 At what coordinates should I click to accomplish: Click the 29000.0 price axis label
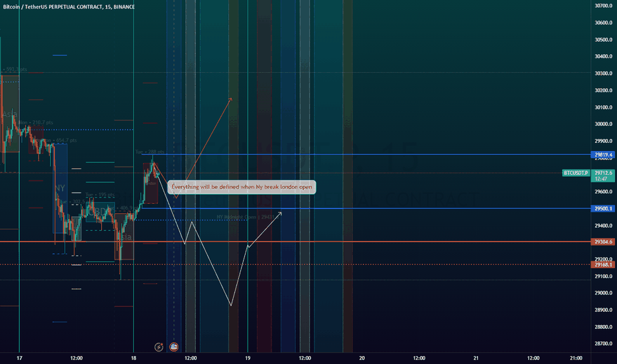click(603, 293)
